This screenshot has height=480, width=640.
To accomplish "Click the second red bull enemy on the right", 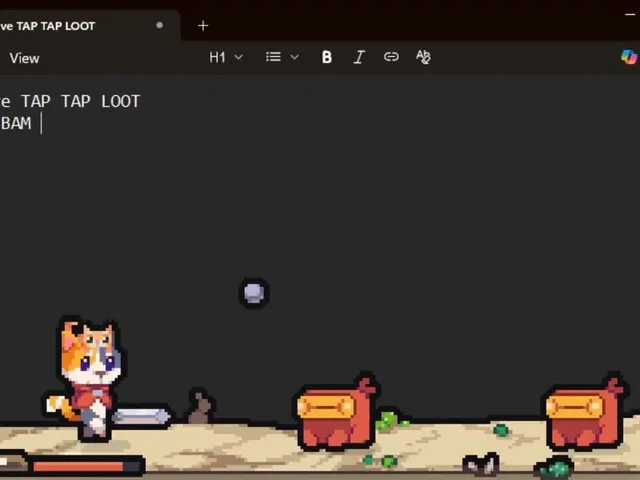I will [x=584, y=411].
